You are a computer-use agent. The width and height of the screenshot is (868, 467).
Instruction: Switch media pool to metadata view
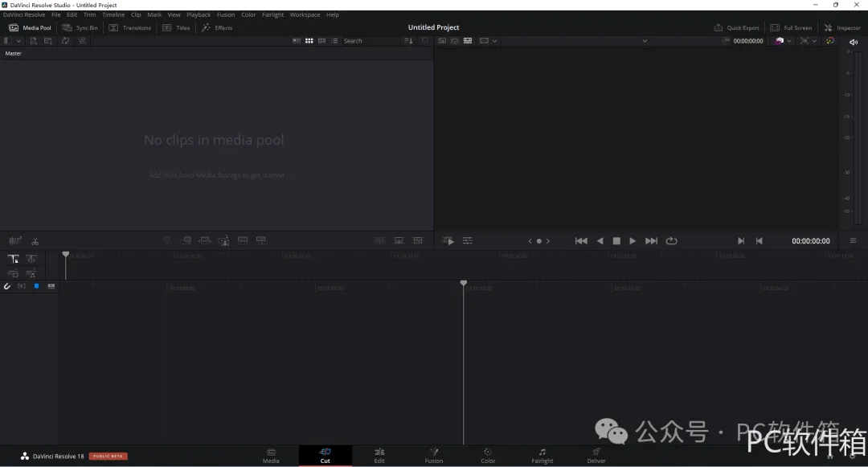coord(296,41)
